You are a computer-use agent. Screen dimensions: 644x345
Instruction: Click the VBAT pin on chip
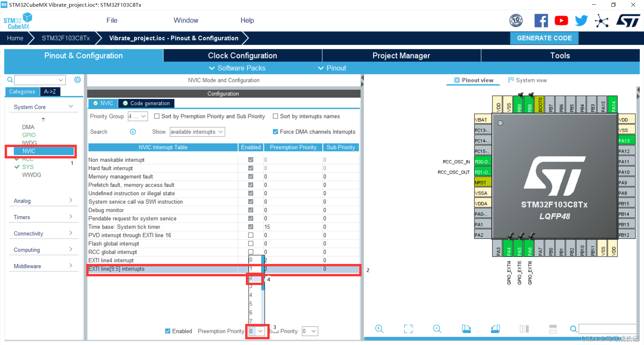coord(483,120)
